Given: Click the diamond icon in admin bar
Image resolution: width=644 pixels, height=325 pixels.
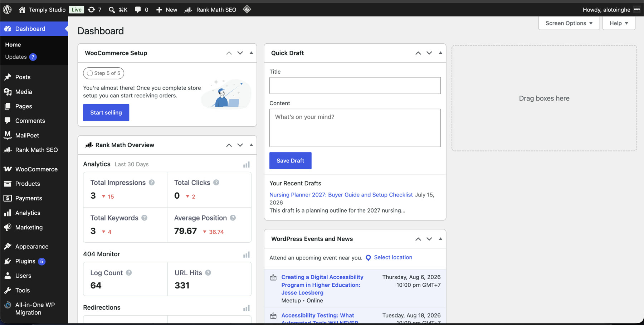Looking at the screenshot, I should [x=247, y=9].
